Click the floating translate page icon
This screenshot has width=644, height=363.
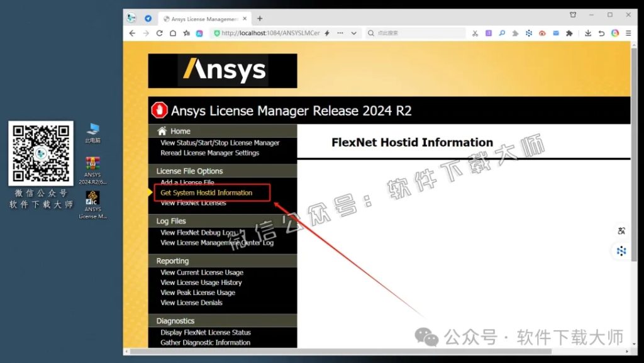click(621, 231)
